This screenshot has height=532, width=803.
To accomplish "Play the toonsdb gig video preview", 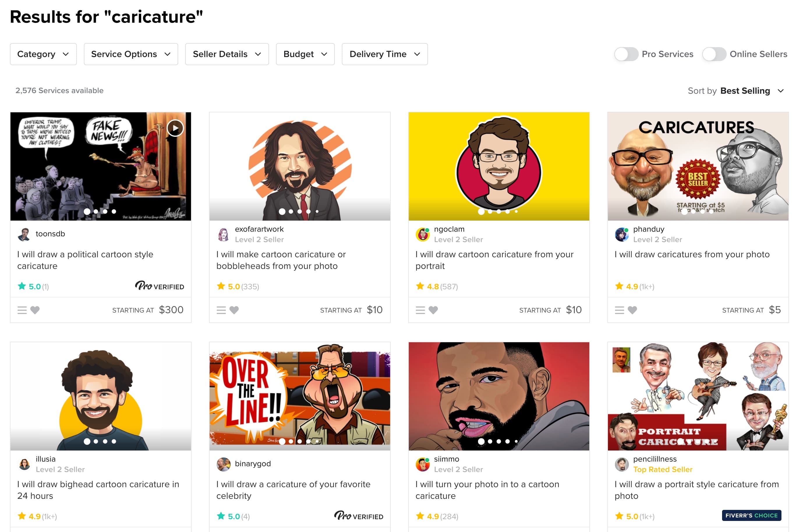I will click(175, 128).
